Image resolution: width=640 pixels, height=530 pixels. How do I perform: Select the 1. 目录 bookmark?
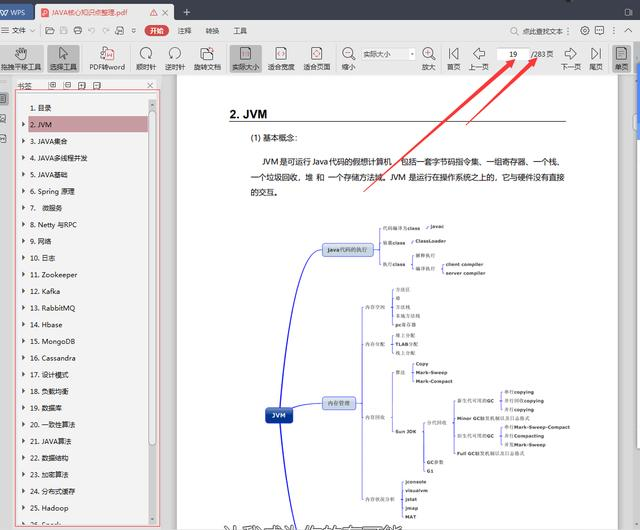pos(40,108)
